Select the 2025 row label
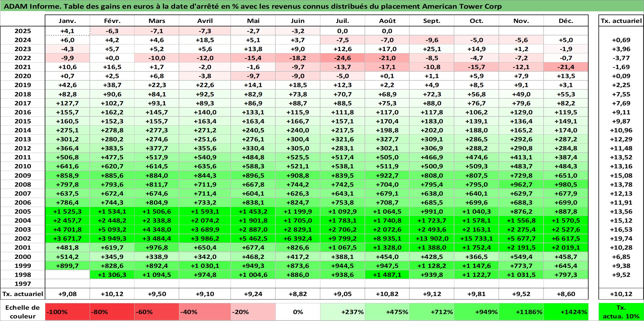 click(23, 31)
